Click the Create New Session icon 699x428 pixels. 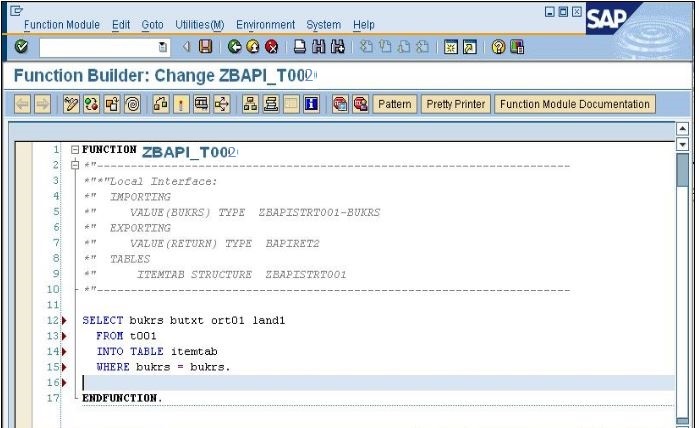pos(451,47)
